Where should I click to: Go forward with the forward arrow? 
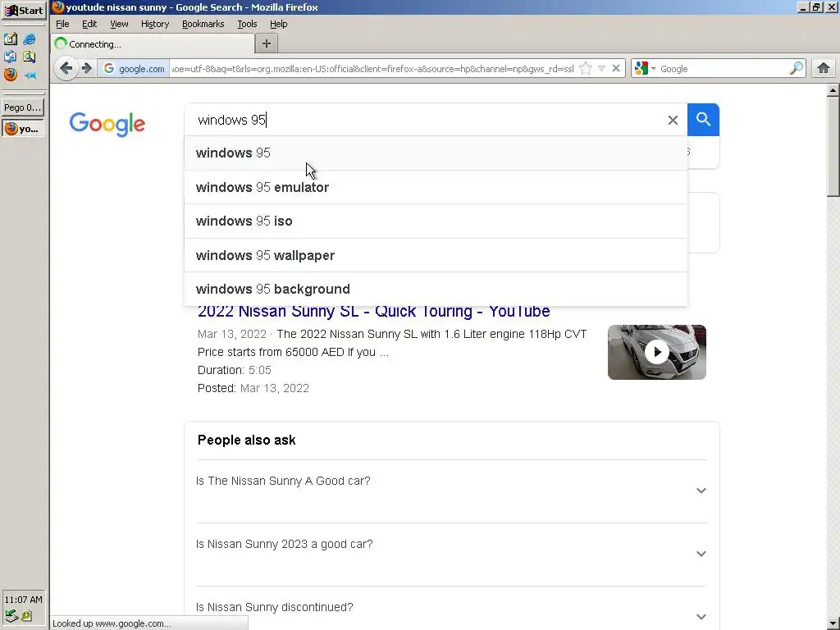click(x=87, y=69)
